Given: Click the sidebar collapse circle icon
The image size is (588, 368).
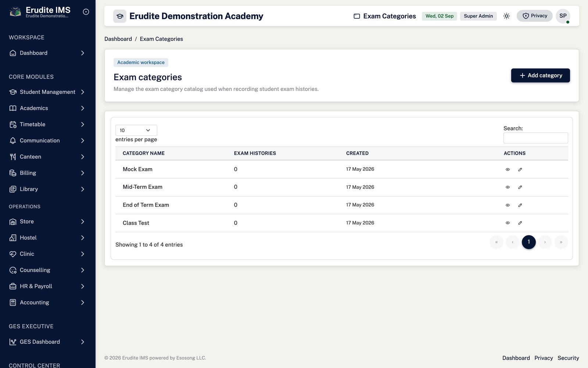Looking at the screenshot, I should click(x=86, y=12).
